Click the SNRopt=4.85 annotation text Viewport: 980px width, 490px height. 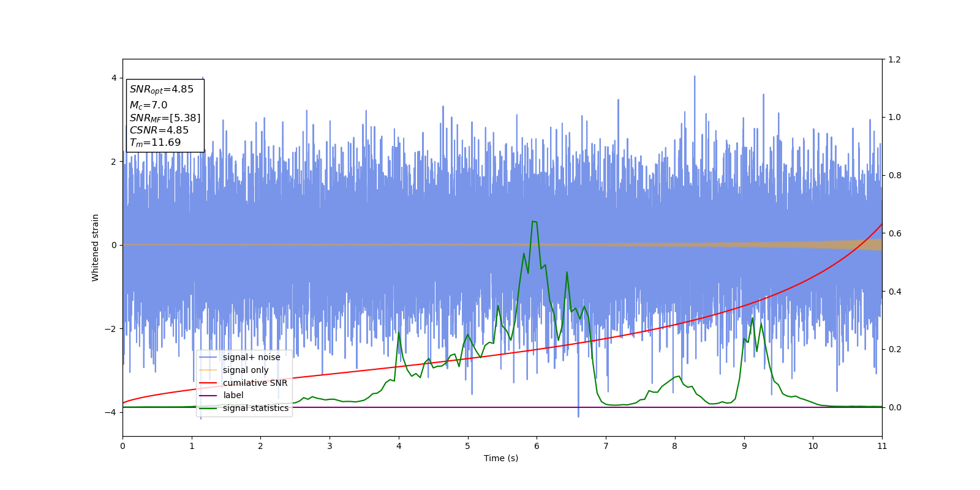pos(161,89)
